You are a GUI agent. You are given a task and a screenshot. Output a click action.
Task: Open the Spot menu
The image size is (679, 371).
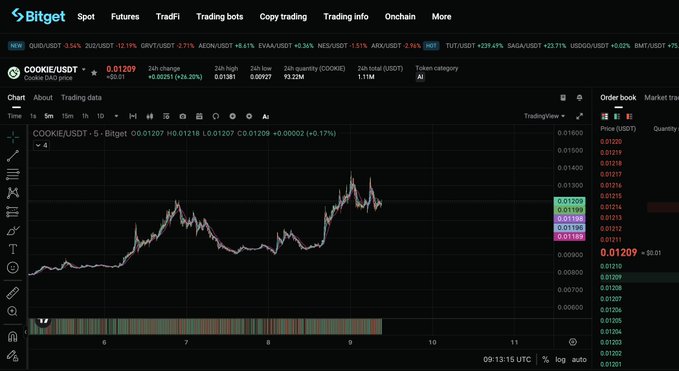[x=86, y=16]
